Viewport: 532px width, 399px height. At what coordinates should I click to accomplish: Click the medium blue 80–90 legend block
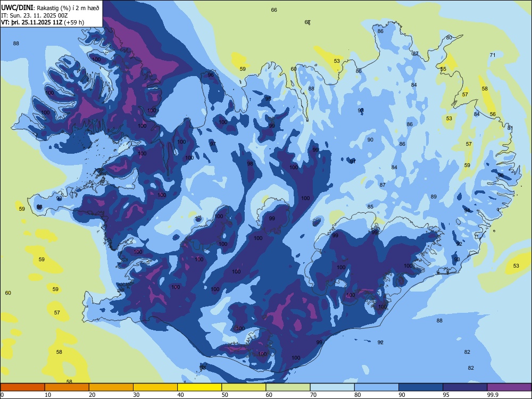(376, 387)
